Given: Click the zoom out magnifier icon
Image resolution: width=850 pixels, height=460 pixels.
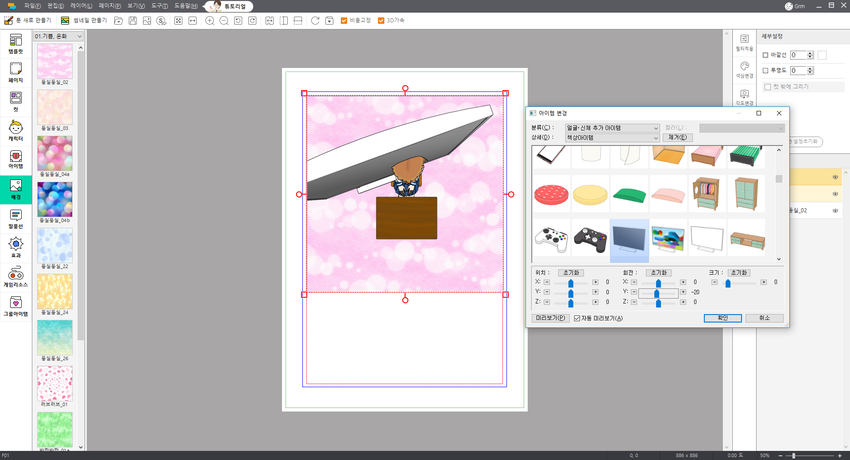Looking at the screenshot, I should coord(224,21).
